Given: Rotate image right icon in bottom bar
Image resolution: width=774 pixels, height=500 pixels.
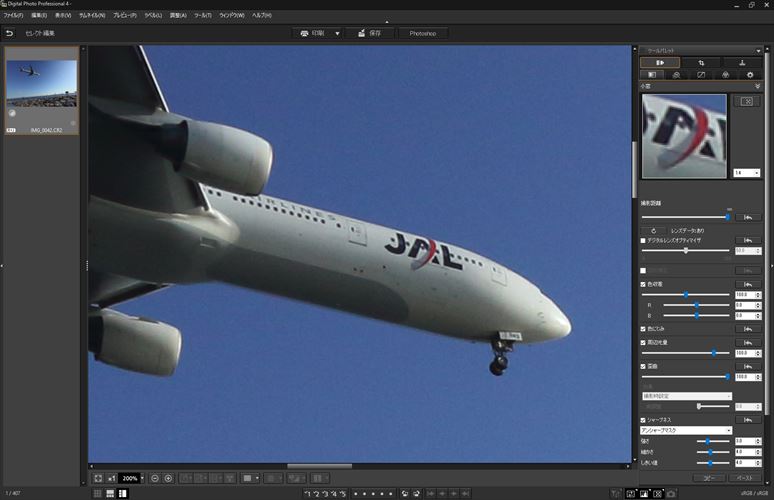Looking at the screenshot, I should (x=417, y=494).
